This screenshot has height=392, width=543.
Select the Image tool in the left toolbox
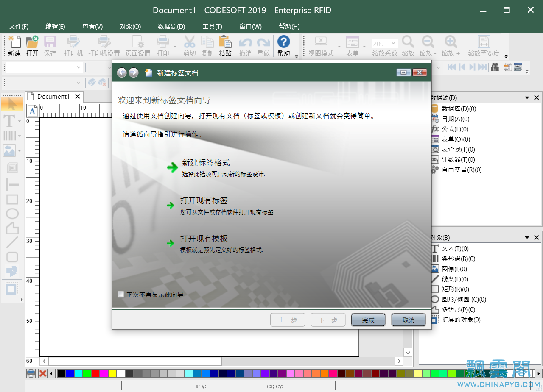pyautogui.click(x=9, y=150)
